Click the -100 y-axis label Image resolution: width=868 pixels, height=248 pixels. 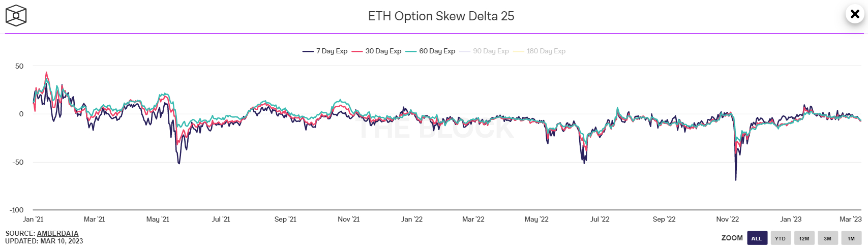pos(17,210)
